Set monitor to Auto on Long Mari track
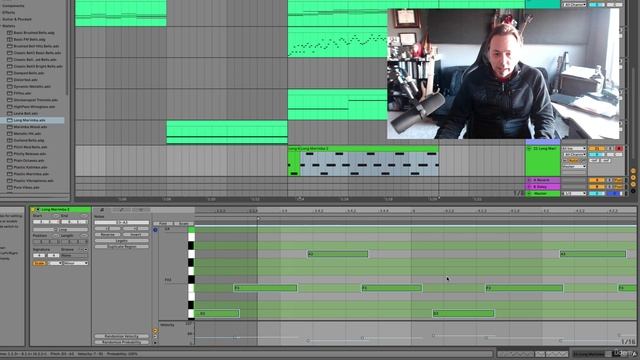The width and height of the screenshot is (640, 360). point(574,160)
